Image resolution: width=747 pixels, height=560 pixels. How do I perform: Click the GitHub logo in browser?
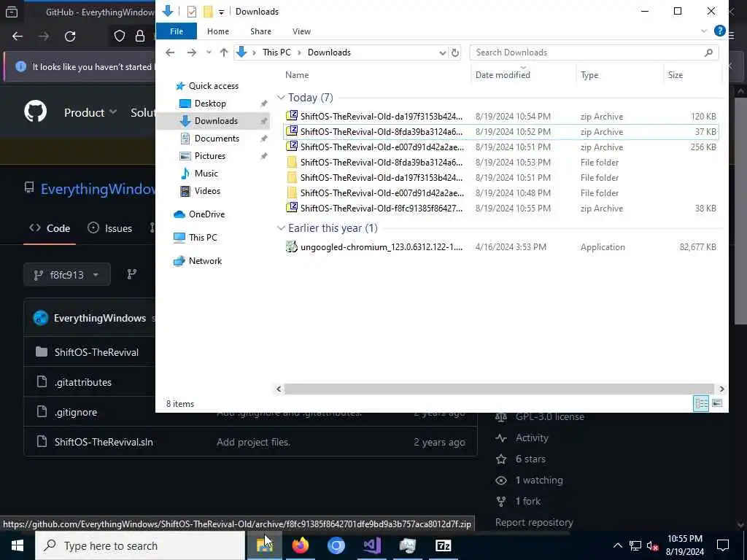pyautogui.click(x=35, y=112)
